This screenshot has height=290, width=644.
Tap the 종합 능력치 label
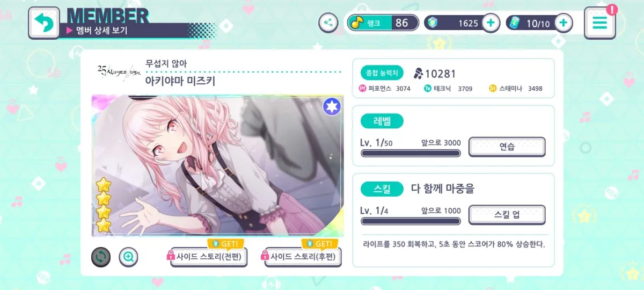tap(382, 74)
